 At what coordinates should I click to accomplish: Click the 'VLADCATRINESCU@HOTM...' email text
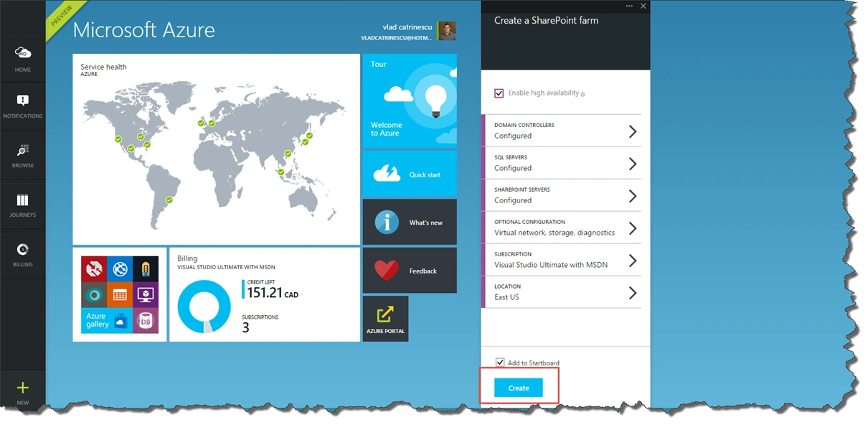[397, 37]
